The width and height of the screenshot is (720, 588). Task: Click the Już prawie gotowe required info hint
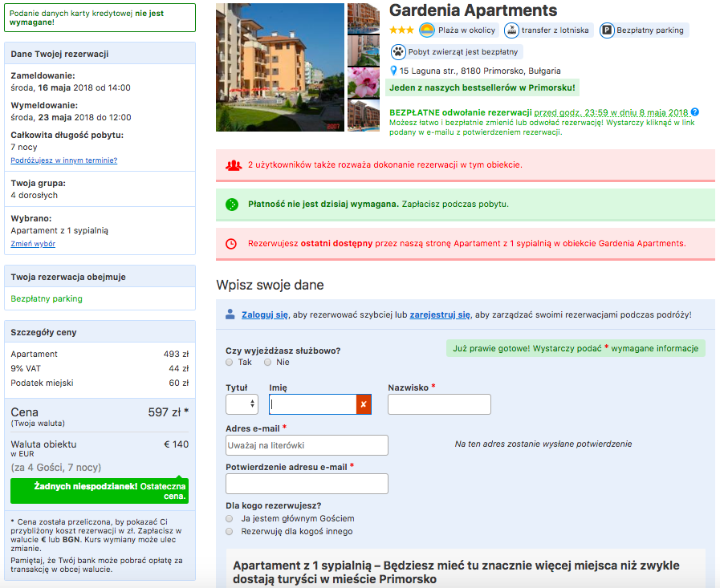point(576,348)
